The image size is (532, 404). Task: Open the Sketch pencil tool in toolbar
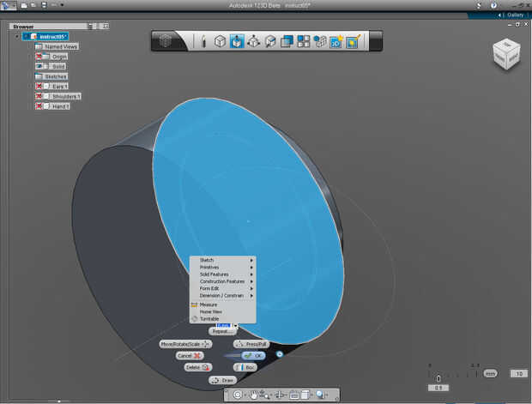click(x=203, y=41)
